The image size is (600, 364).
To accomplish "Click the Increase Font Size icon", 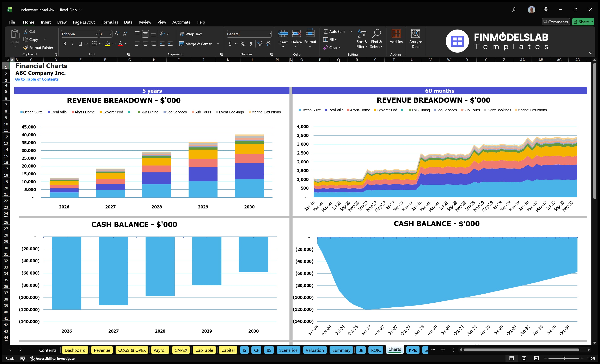I will click(117, 34).
